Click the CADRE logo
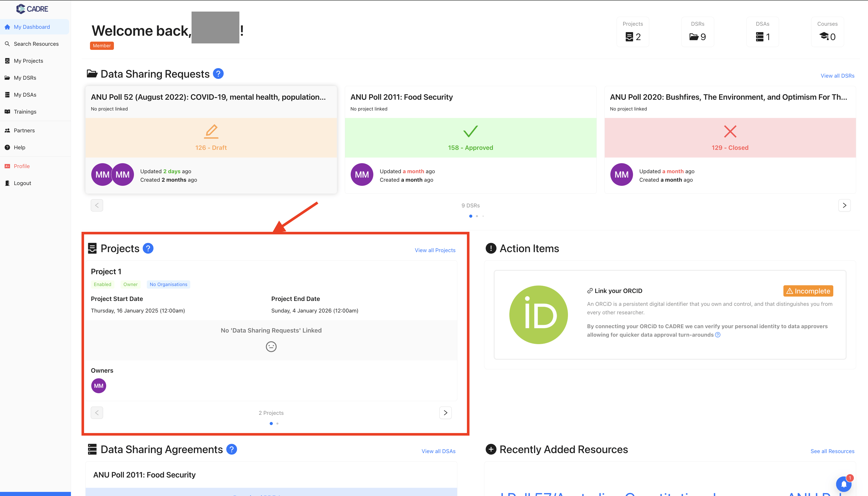Viewport: 868px width, 496px height. click(32, 8)
